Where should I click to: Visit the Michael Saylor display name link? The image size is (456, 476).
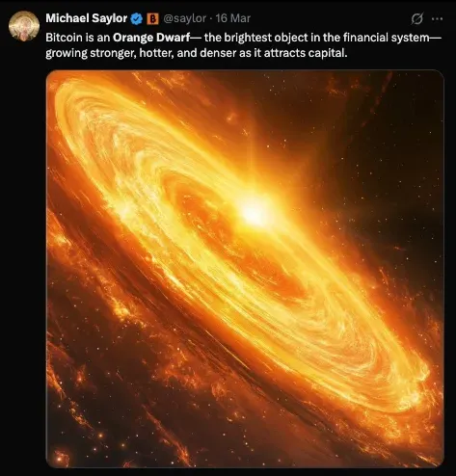(87, 18)
